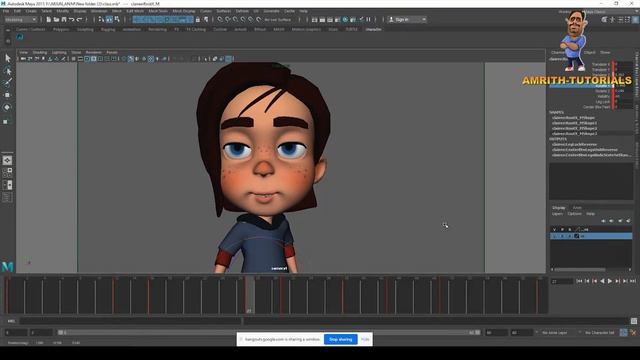The height and width of the screenshot is (360, 640).
Task: Select the Scale tool in toolbox
Action: 7,121
